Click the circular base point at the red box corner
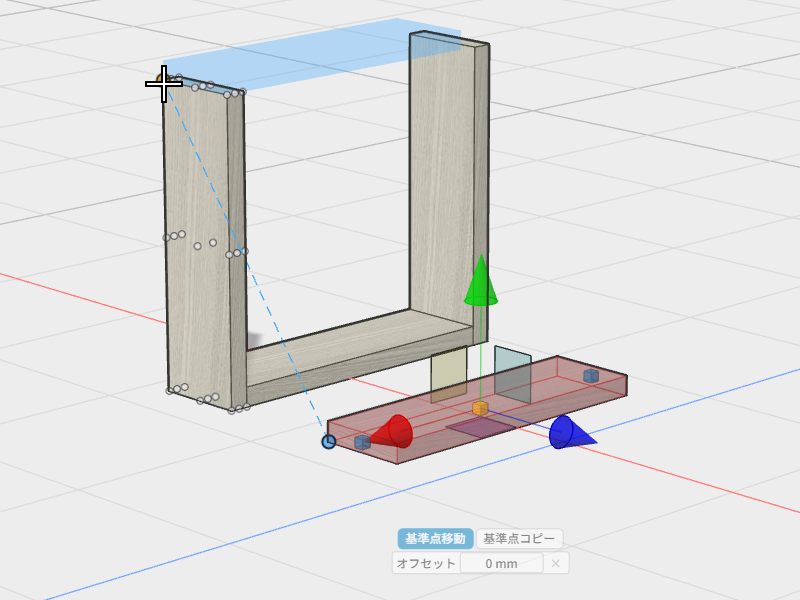This screenshot has height=600, width=800. [329, 441]
